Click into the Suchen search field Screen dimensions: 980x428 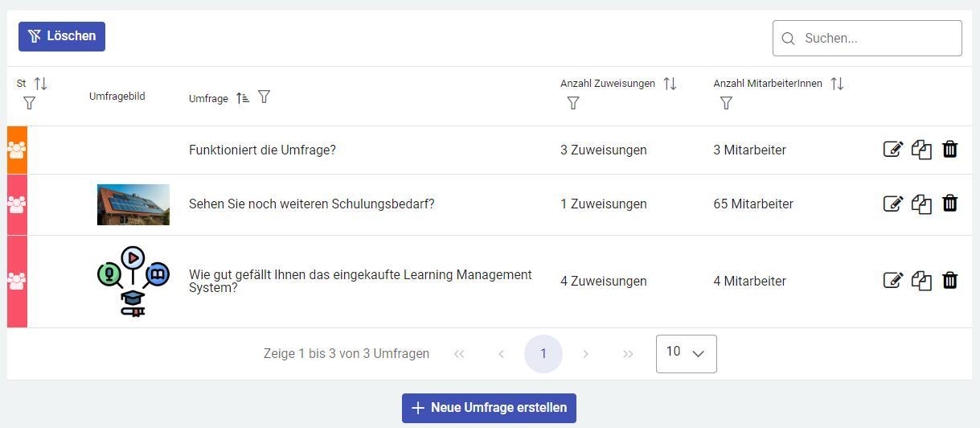pos(876,39)
